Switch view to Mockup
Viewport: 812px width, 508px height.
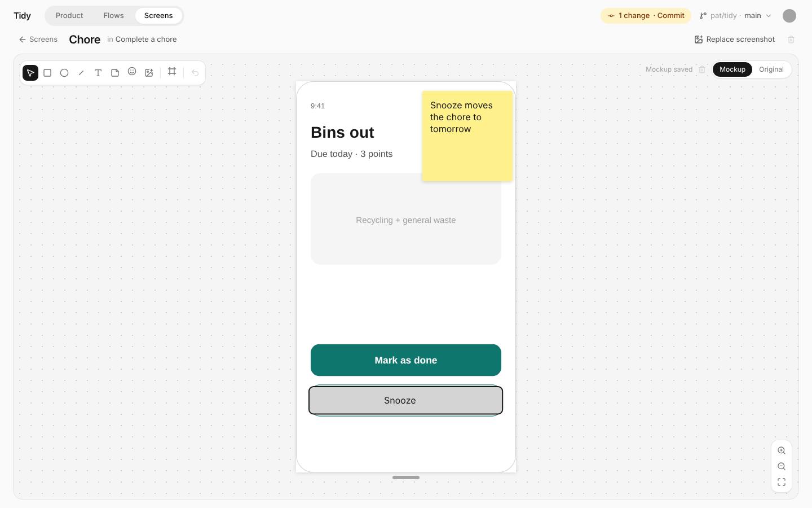732,69
